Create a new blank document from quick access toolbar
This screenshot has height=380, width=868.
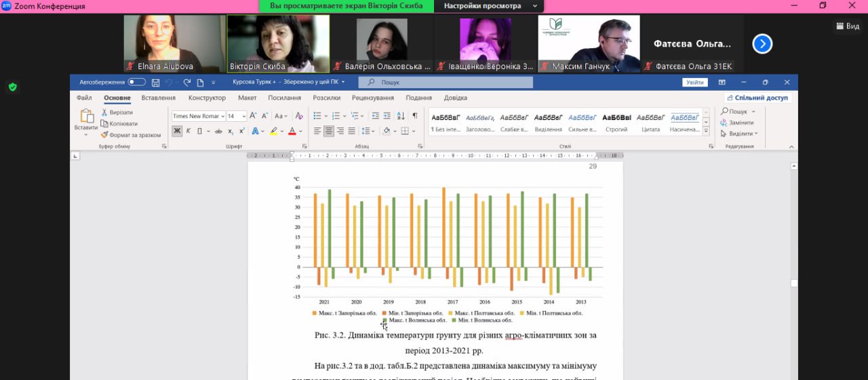tap(200, 82)
